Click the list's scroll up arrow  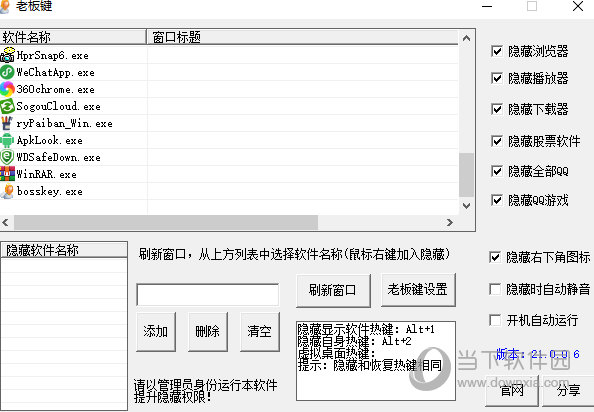click(x=467, y=38)
